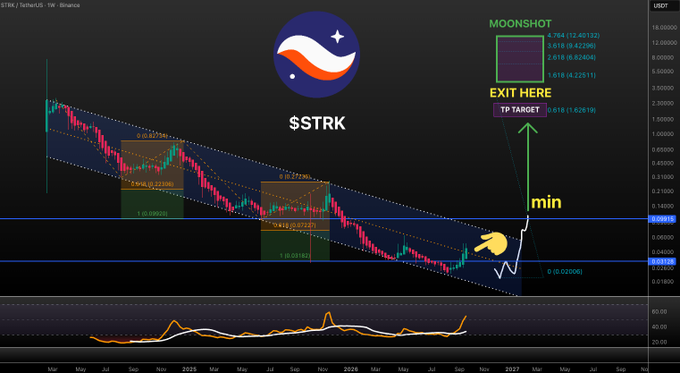680x373 pixels.
Task: Click 8.00000 on the price axis
Action: 664,58
